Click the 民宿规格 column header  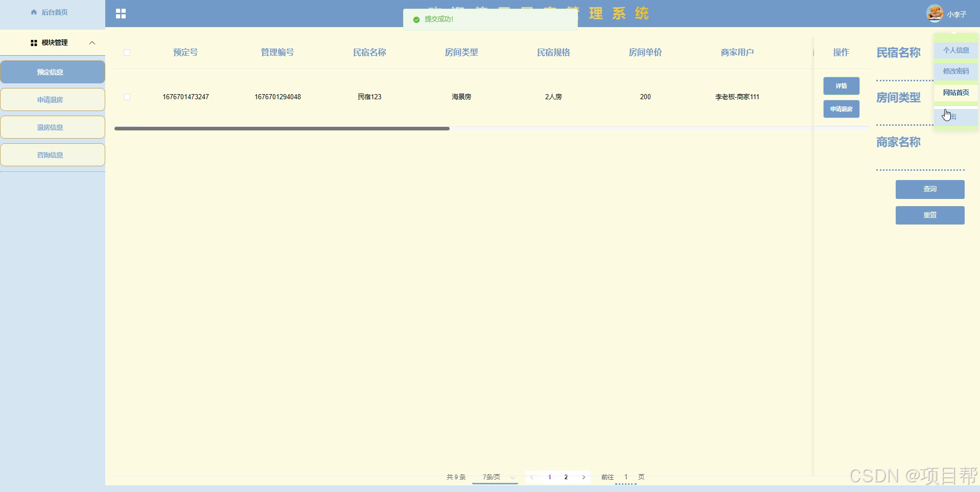pyautogui.click(x=553, y=52)
